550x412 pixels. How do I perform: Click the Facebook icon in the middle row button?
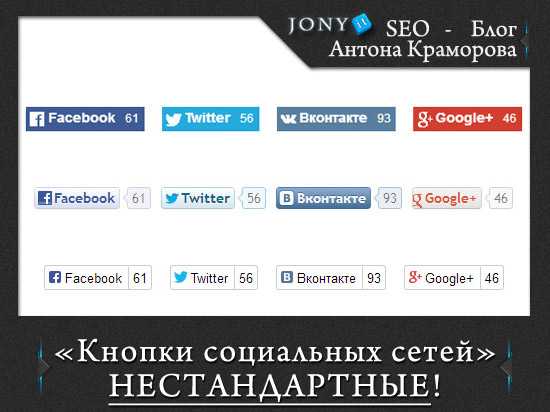click(x=45, y=198)
